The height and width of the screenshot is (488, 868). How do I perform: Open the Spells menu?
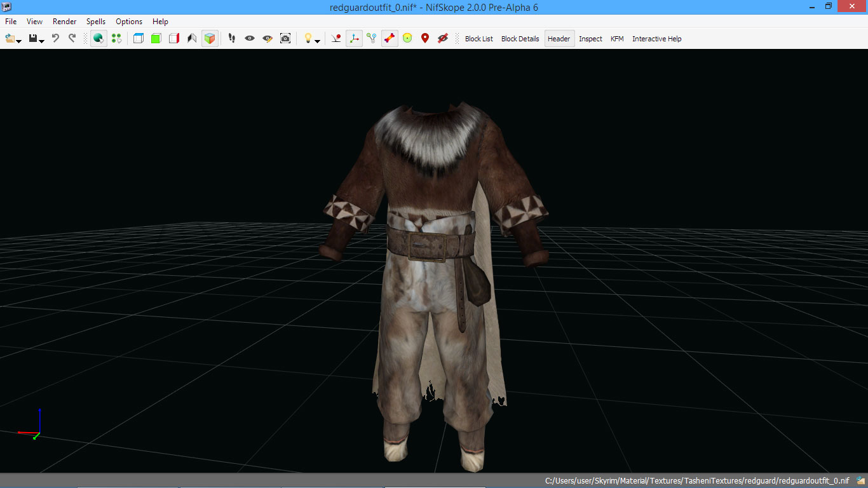point(96,22)
